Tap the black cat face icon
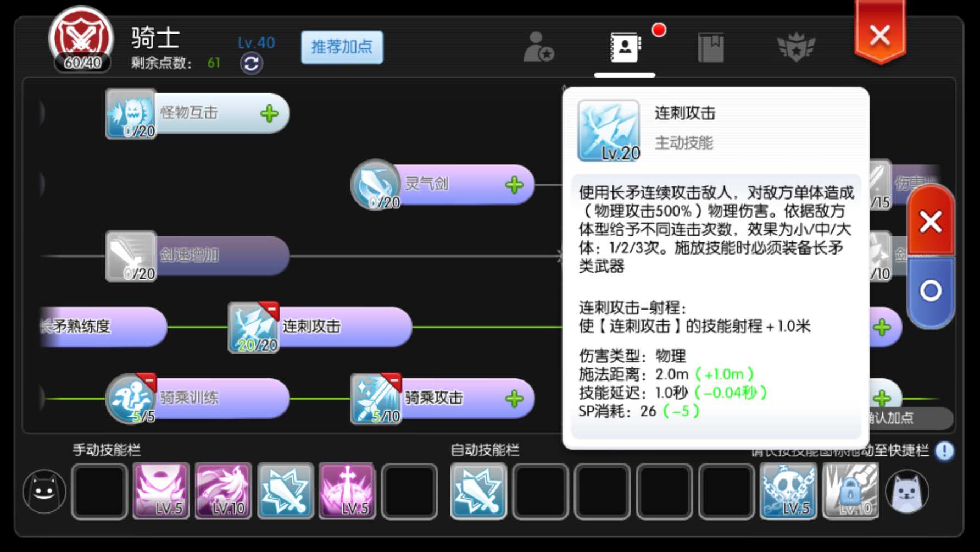The height and width of the screenshot is (552, 980). pyautogui.click(x=44, y=492)
